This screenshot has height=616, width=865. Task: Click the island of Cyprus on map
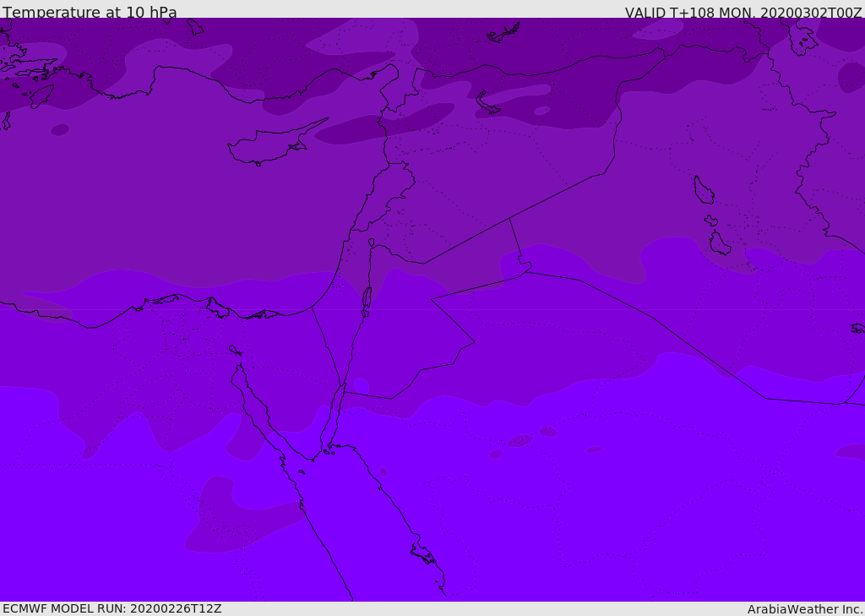tap(271, 144)
